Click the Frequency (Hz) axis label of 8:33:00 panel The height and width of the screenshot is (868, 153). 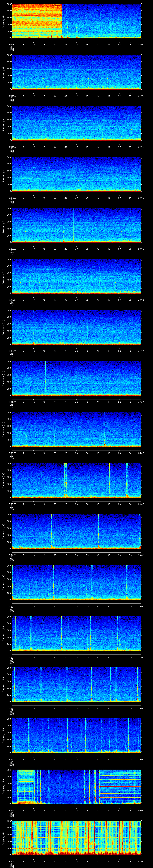tap(3, 480)
